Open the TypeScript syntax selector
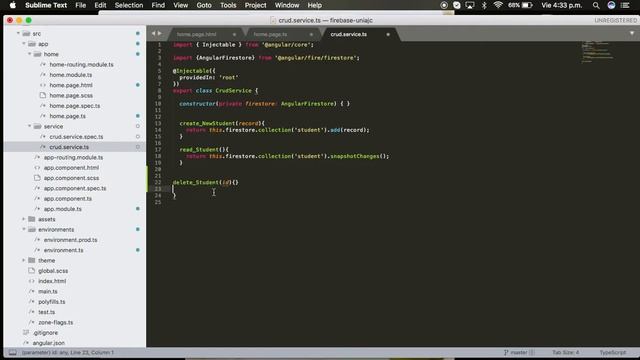Screen dimensions: 640x360 pyautogui.click(x=613, y=352)
